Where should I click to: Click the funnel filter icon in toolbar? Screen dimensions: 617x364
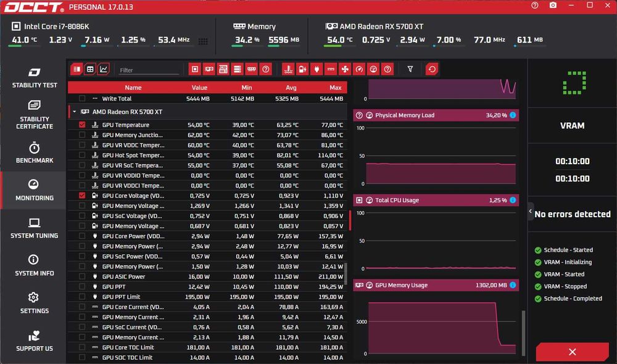410,69
